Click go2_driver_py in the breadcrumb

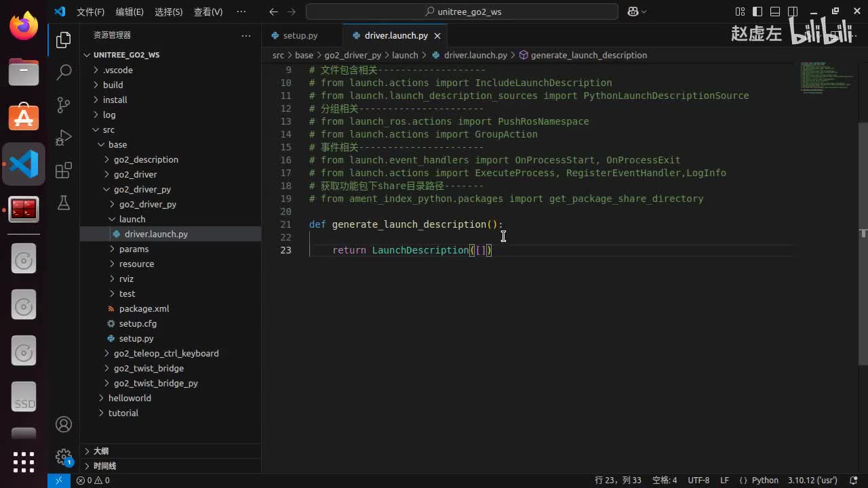pyautogui.click(x=353, y=55)
